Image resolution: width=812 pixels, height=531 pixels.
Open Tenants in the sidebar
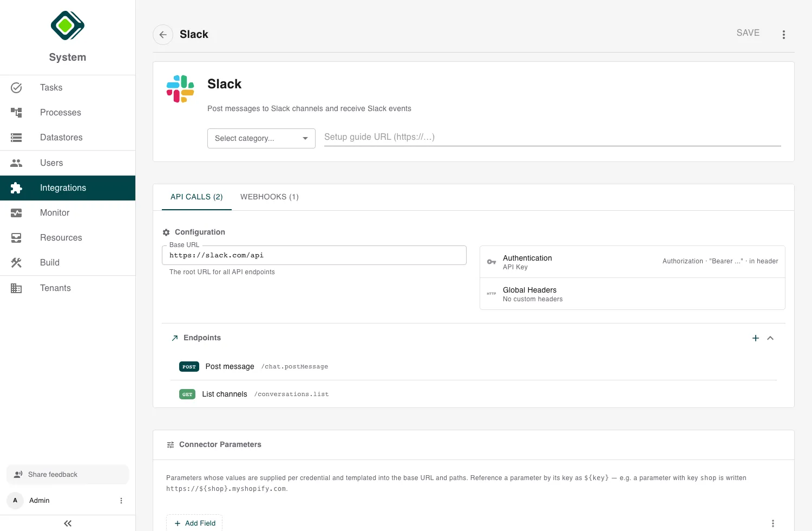[x=68, y=288]
